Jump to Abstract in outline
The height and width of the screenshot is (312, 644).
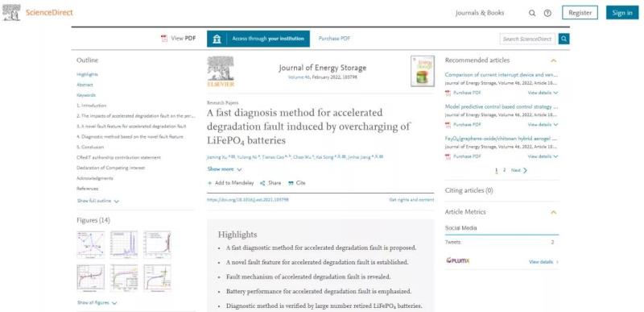pos(85,85)
